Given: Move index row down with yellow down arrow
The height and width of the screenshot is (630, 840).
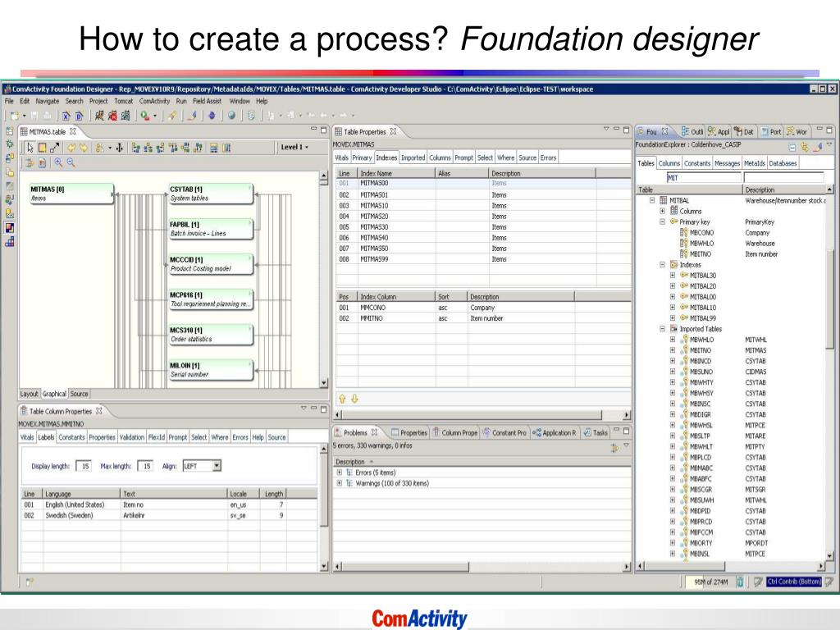Looking at the screenshot, I should [354, 399].
